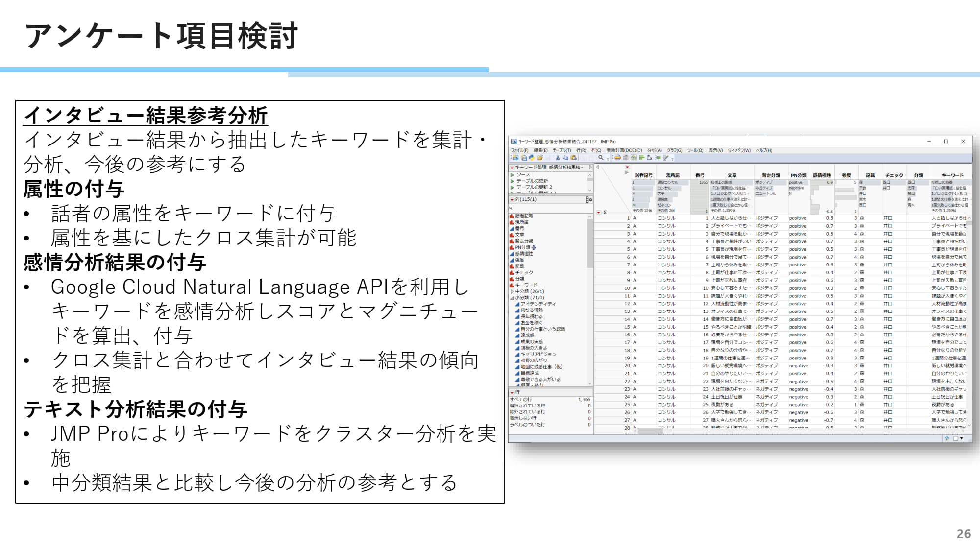This screenshot has width=980, height=551.
Task: Click the green bar chart toolbar icon
Action: [x=641, y=158]
